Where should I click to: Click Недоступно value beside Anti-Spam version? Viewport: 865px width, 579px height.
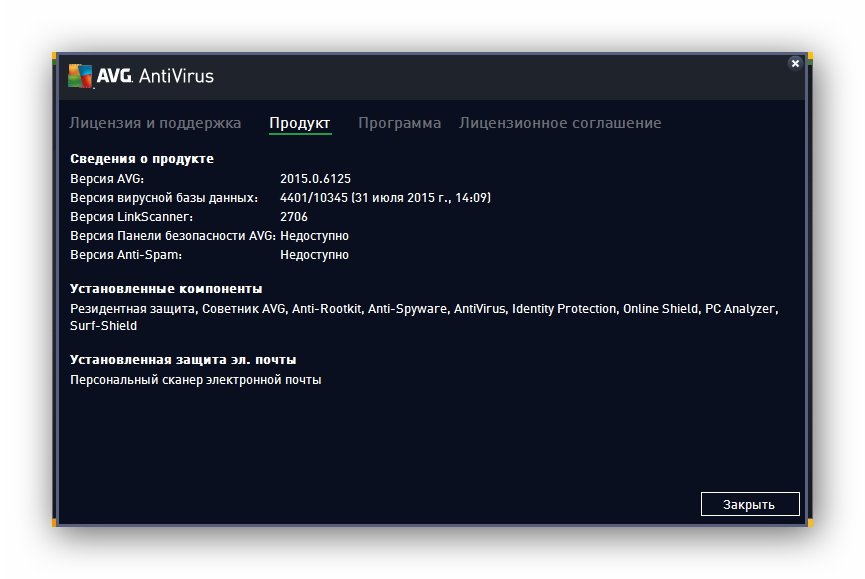314,255
